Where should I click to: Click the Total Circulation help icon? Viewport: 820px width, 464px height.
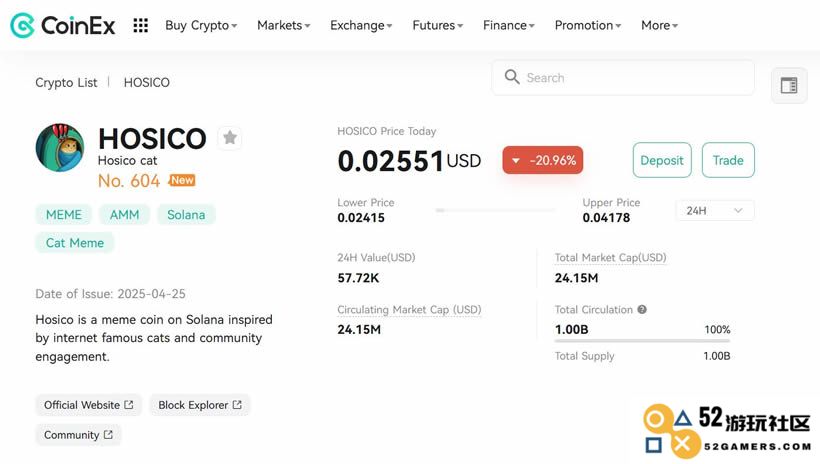(642, 309)
